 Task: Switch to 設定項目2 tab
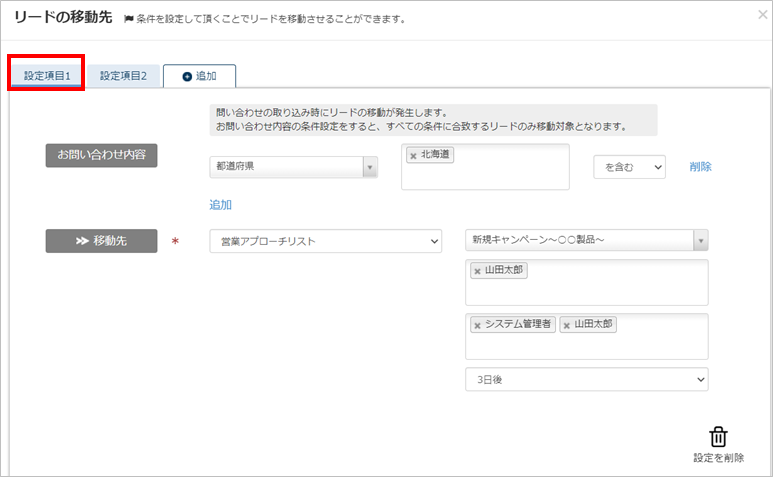point(123,76)
